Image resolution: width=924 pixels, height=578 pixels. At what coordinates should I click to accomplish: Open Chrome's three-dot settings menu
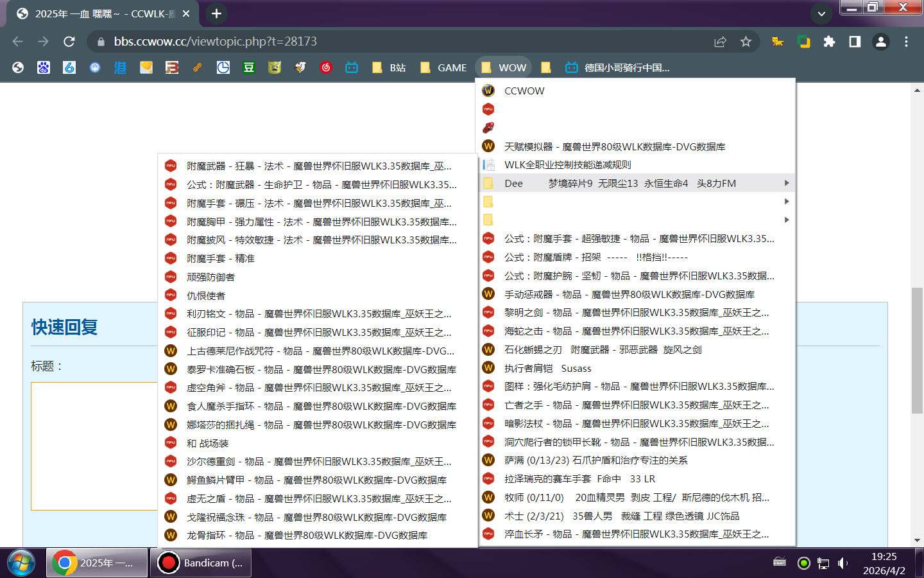(x=907, y=41)
